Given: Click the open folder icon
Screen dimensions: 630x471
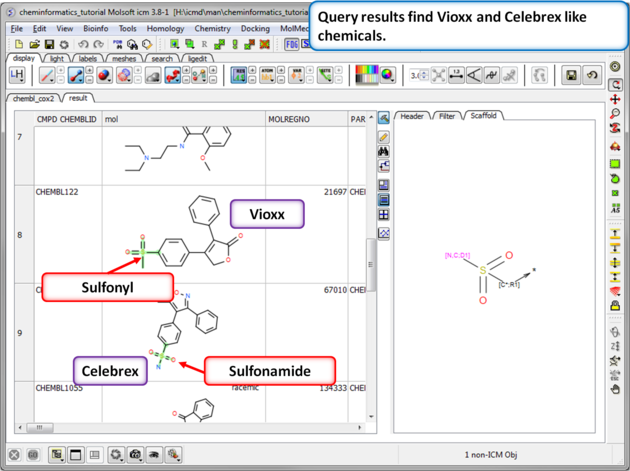Looking at the screenshot, I should tap(34, 45).
